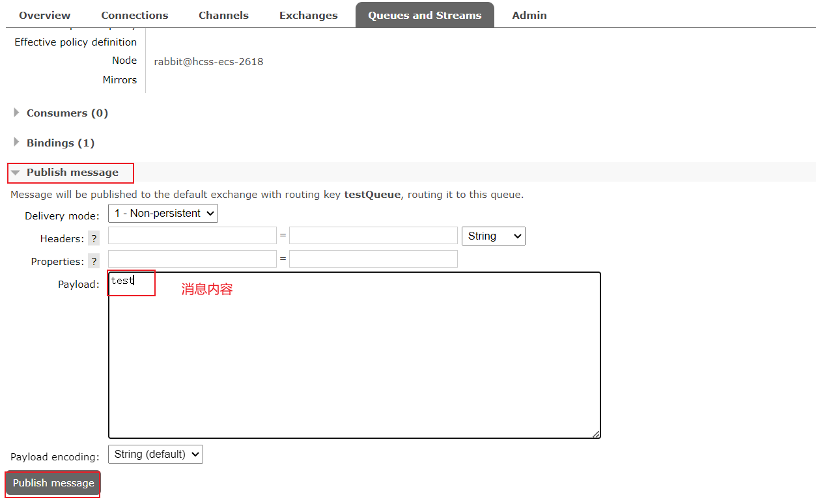Switch to the Channels tab
The width and height of the screenshot is (816, 504).
[x=223, y=14]
